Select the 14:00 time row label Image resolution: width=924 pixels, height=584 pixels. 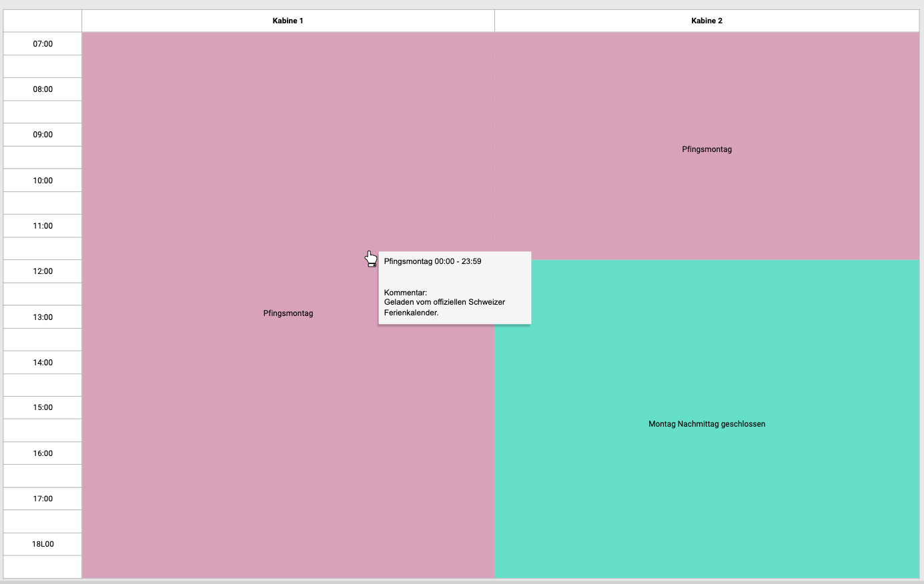coord(43,363)
